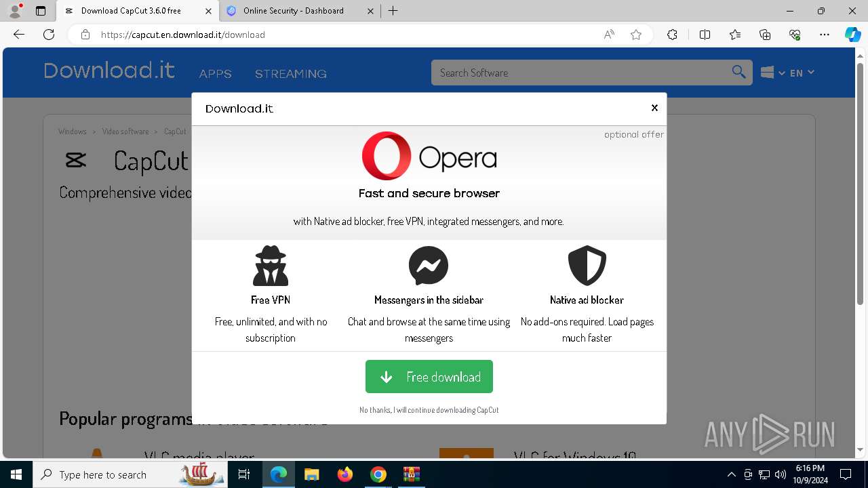Open WinRAR from the taskbar

[412, 474]
